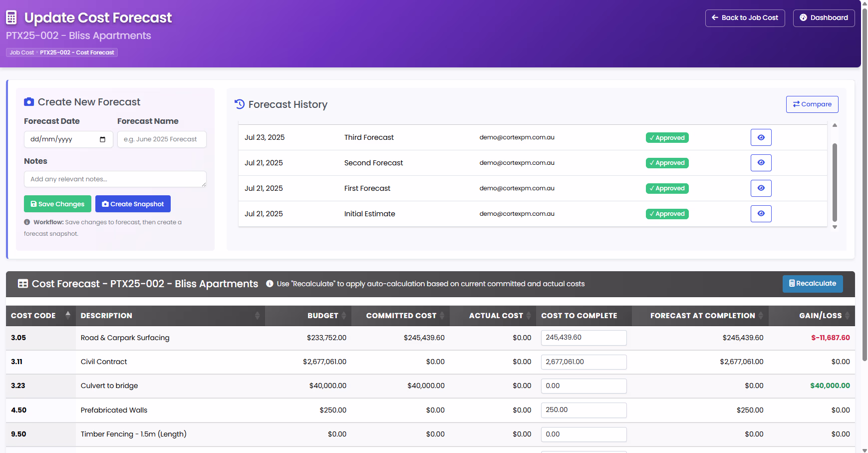Click the resize handle of Notes textarea
Screen dimensions: 868x453
pyautogui.click(x=204, y=185)
